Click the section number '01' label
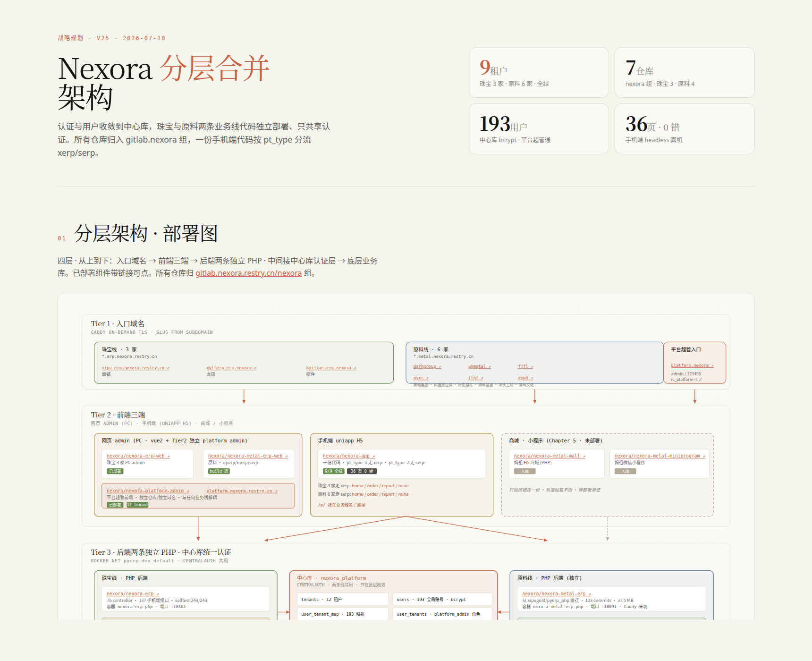 62,238
